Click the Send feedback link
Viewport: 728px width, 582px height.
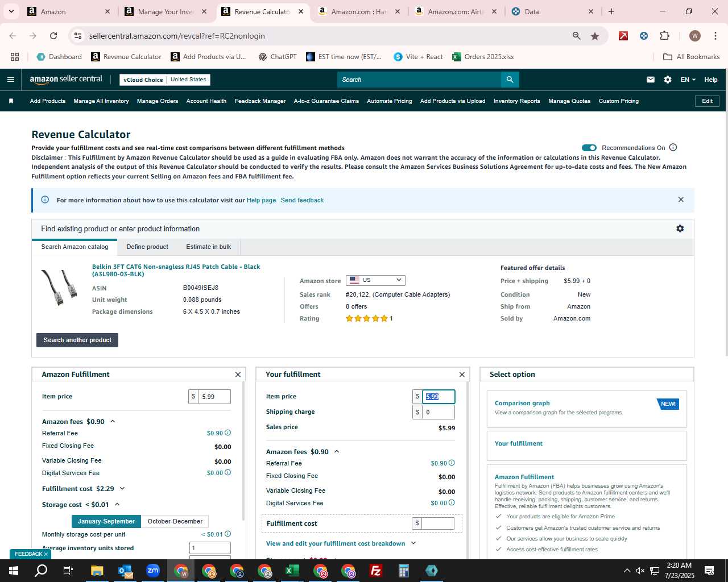tap(302, 200)
